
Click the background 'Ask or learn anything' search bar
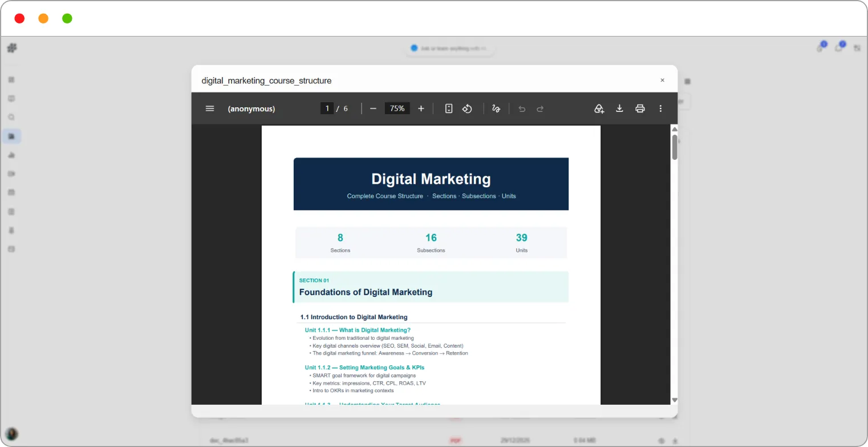[x=451, y=49]
